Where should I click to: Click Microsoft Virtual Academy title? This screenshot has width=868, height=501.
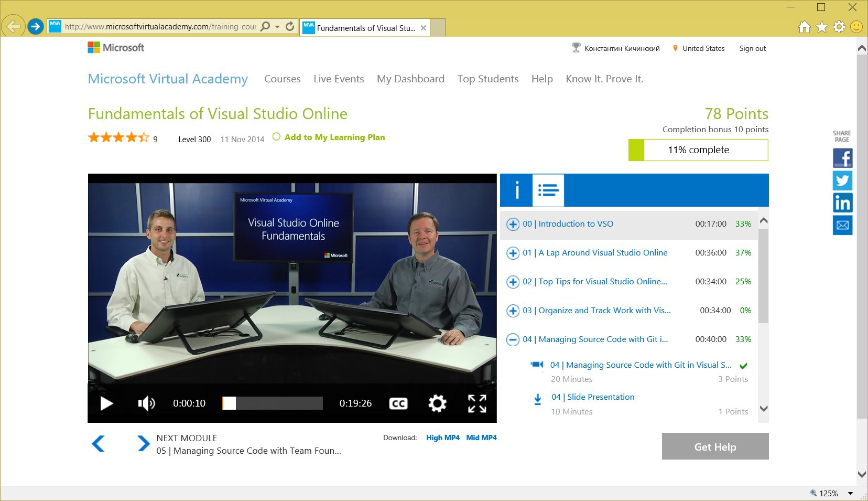[168, 79]
